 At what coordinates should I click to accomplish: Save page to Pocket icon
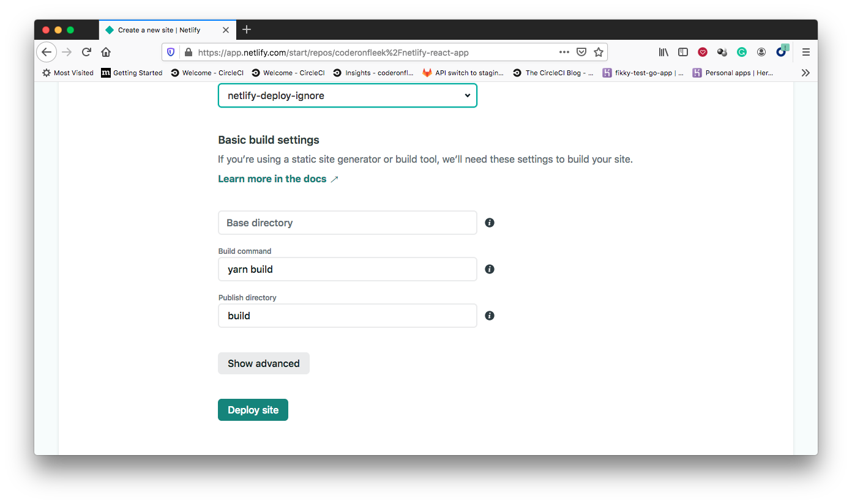[581, 52]
